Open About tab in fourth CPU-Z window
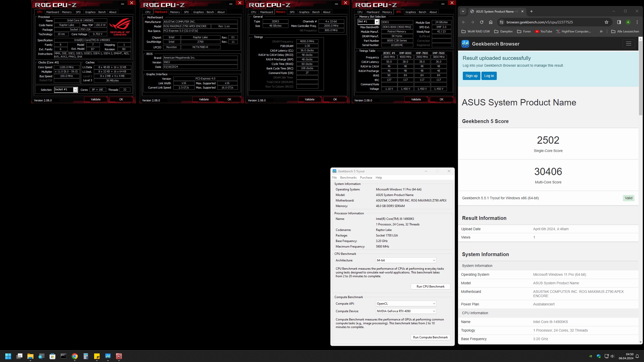The width and height of the screenshot is (644, 362). (433, 12)
